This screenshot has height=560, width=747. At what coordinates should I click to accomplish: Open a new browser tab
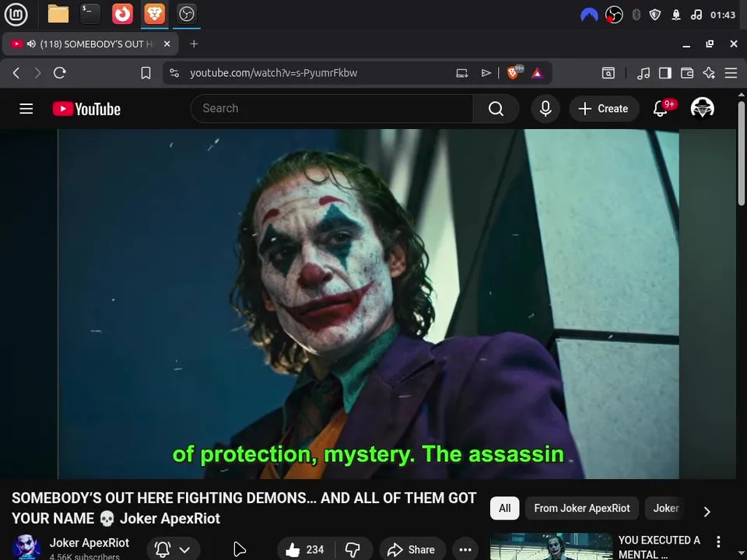tap(194, 44)
